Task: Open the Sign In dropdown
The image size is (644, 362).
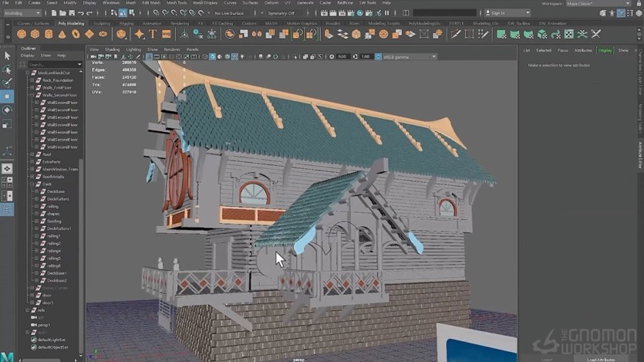Action: [507, 13]
